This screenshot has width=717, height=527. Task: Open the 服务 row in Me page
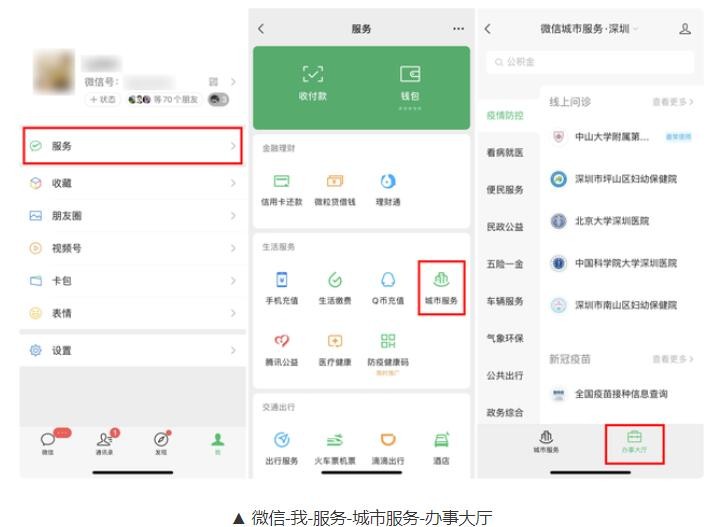[x=132, y=146]
